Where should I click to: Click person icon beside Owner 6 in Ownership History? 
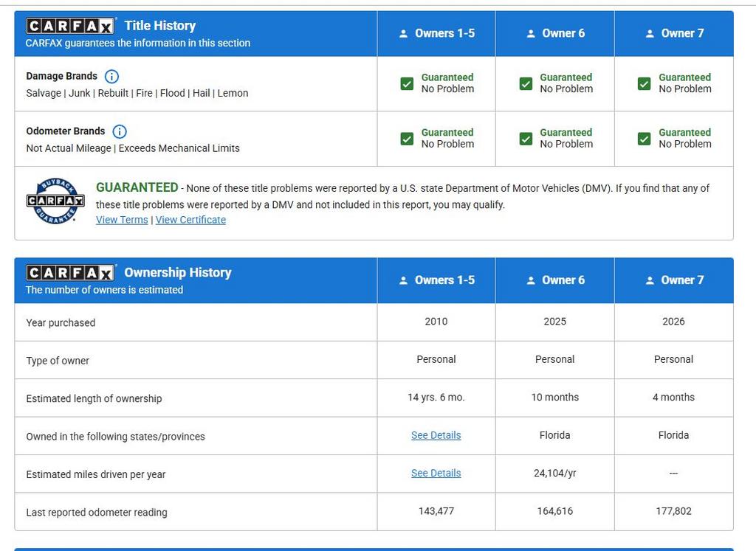click(531, 280)
